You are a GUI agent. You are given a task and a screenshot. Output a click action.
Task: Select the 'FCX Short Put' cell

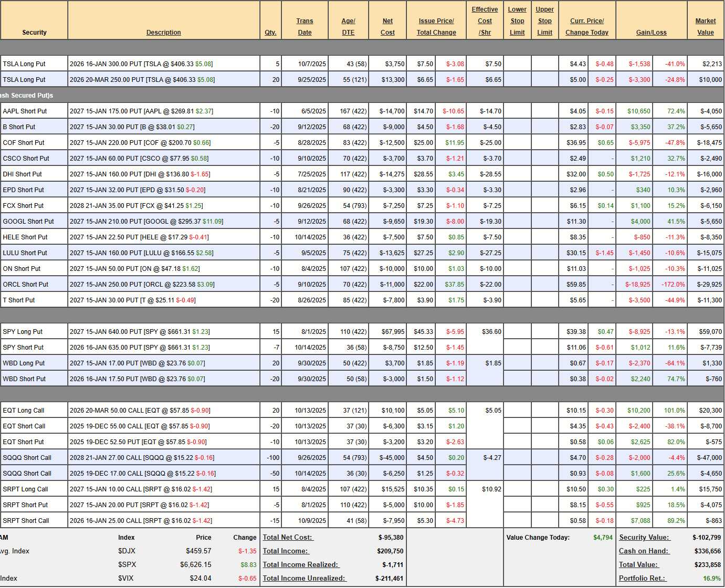(x=34, y=205)
